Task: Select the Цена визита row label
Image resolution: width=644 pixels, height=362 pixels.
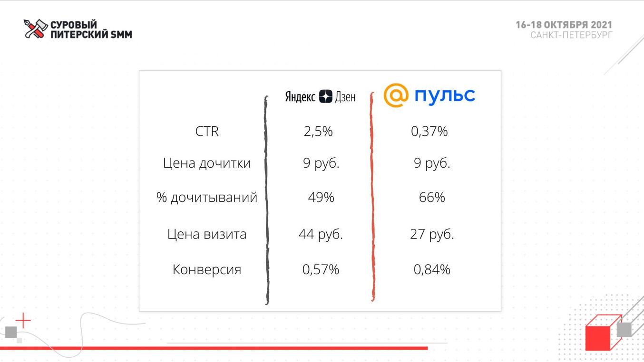Action: click(207, 234)
